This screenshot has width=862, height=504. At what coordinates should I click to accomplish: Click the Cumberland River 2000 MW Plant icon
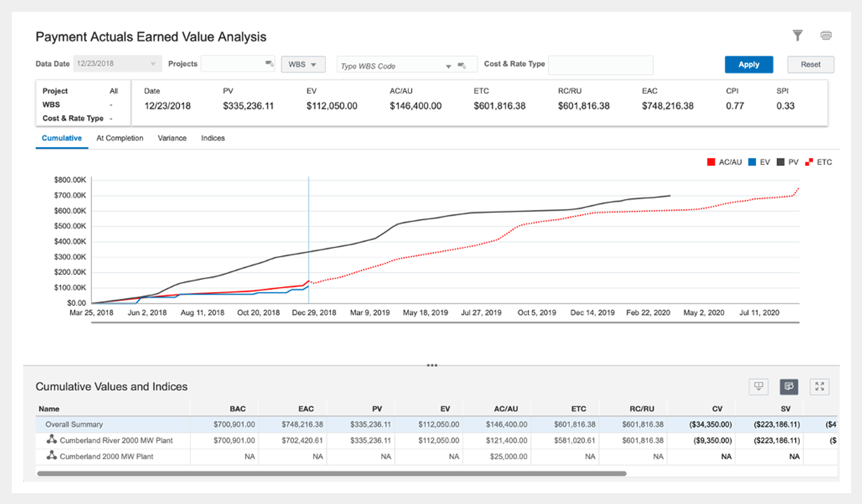pos(52,440)
